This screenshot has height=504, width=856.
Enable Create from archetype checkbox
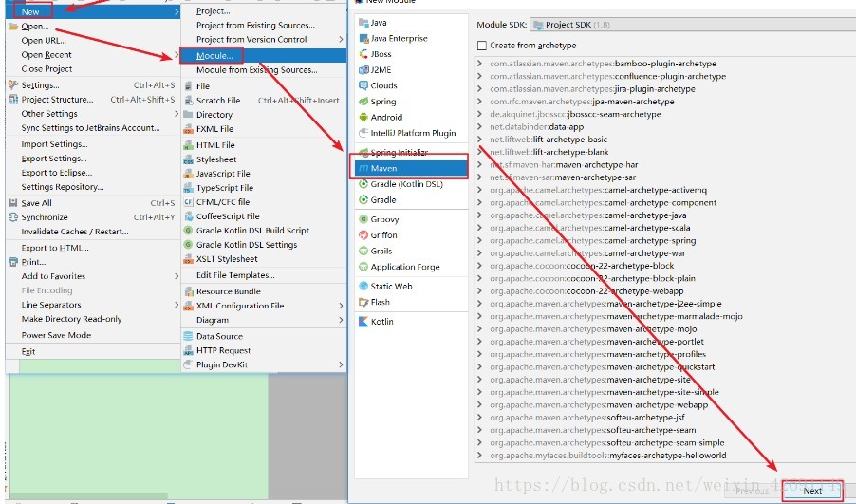point(481,46)
